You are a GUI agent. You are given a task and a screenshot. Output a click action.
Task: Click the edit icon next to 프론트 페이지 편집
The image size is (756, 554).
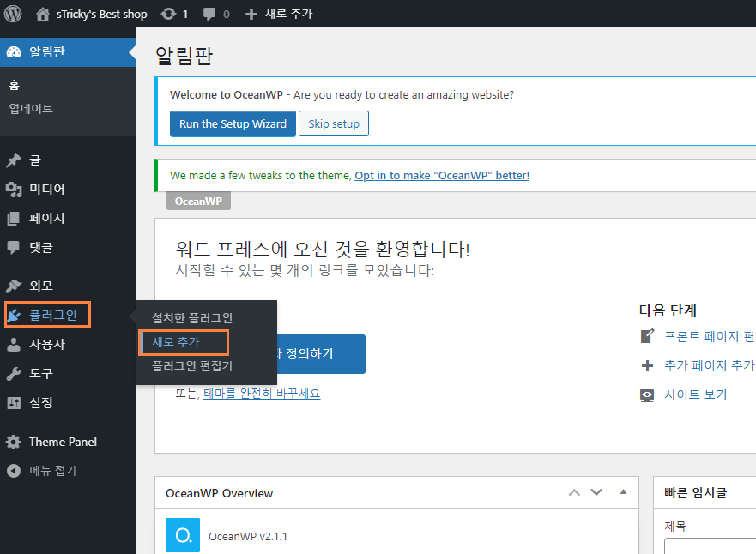648,336
